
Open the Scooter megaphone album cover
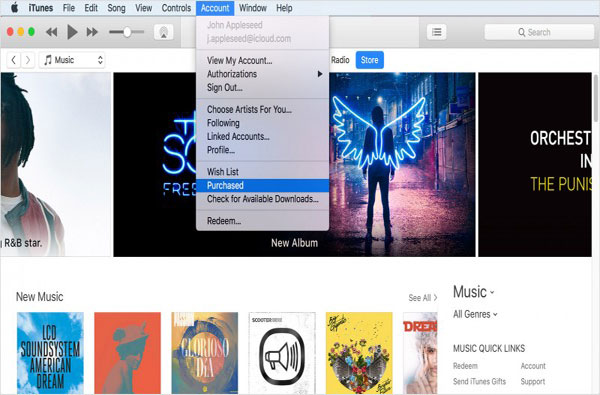coord(282,353)
